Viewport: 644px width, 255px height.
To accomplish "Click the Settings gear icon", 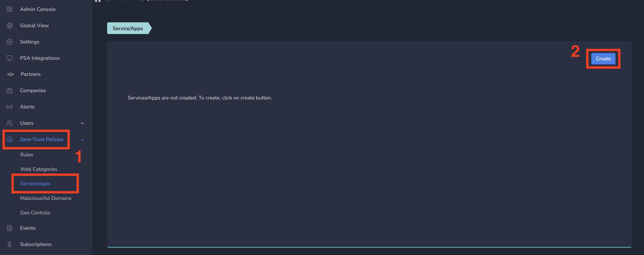I will point(10,42).
